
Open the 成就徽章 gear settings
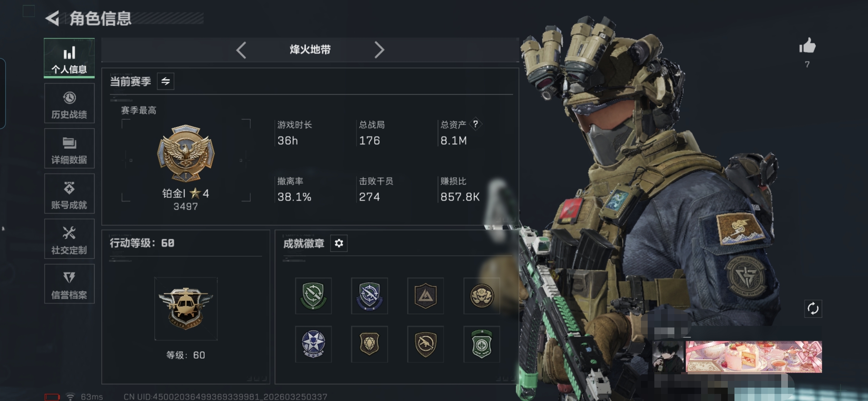(x=339, y=243)
